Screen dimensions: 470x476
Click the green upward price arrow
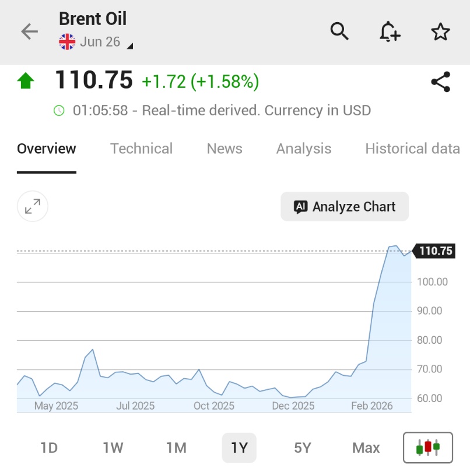26,81
